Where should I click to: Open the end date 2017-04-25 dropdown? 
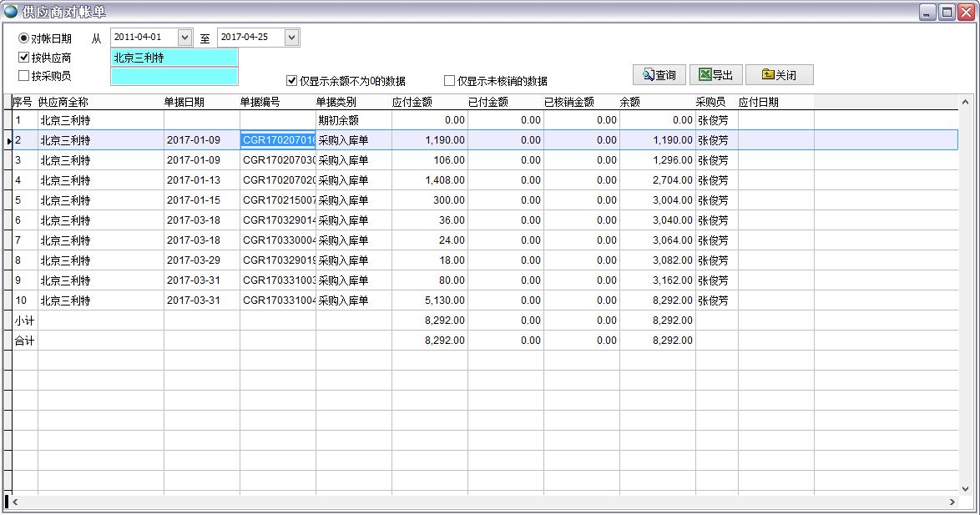click(x=290, y=38)
